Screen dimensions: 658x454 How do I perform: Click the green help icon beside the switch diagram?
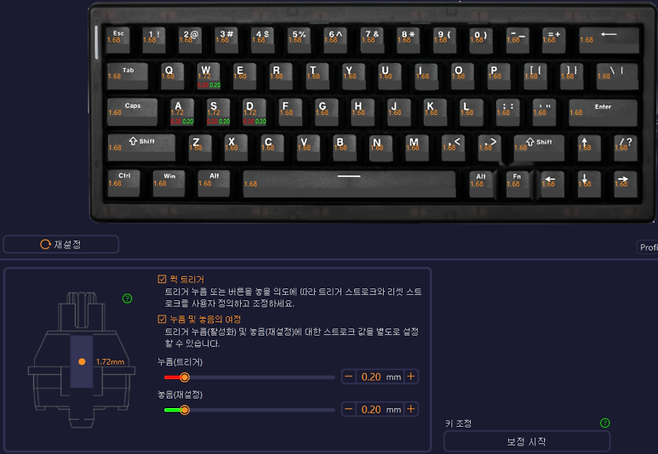127,298
